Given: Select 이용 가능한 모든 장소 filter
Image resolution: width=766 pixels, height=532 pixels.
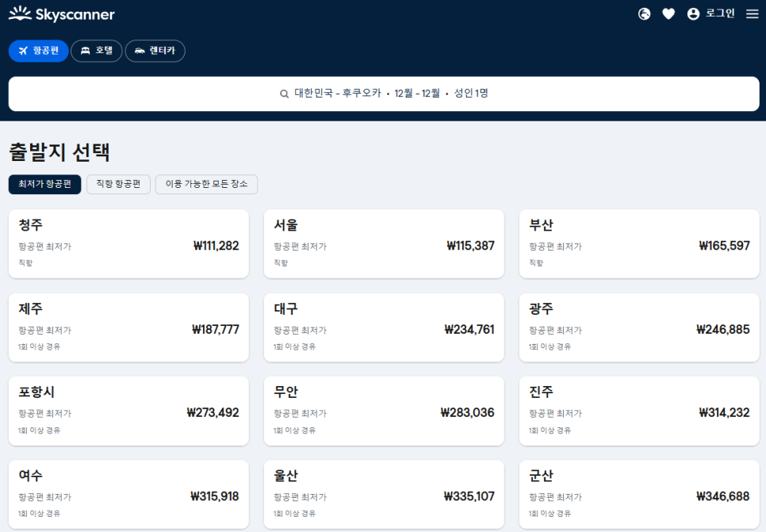Looking at the screenshot, I should (x=206, y=184).
